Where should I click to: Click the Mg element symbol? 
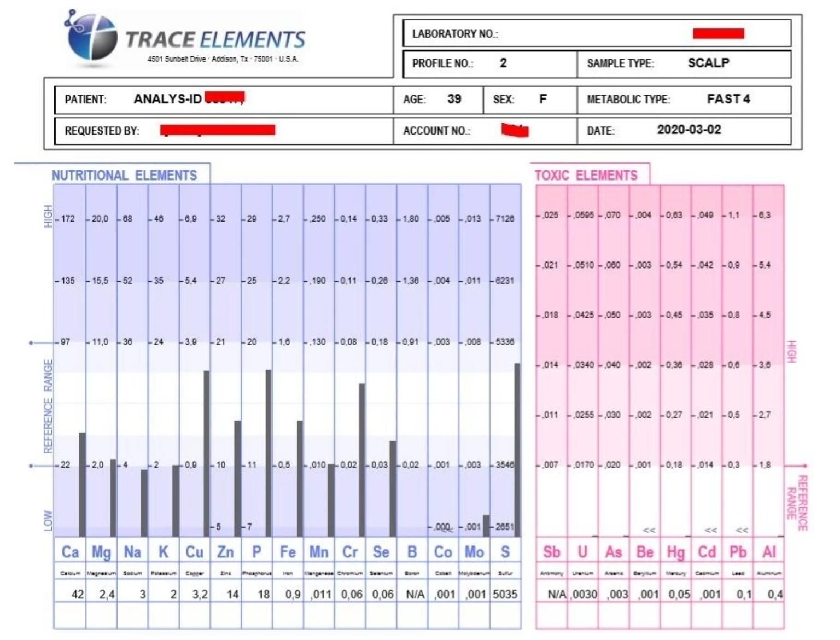(x=101, y=552)
